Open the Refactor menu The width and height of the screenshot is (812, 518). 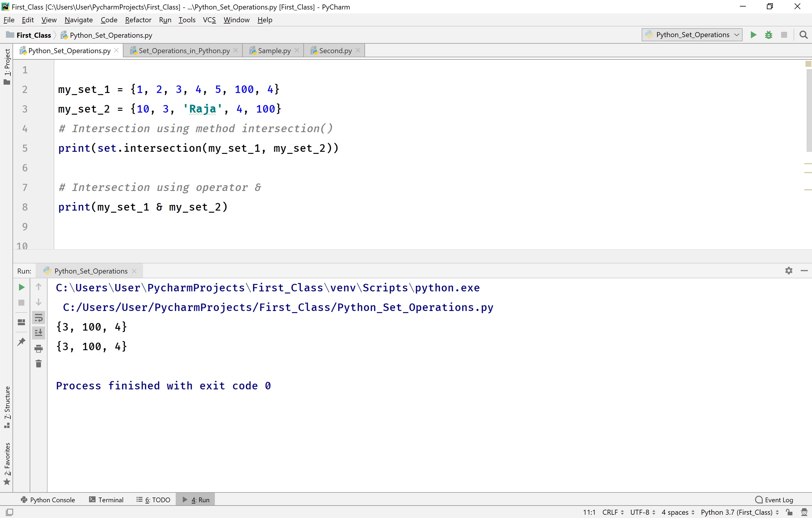[138, 20]
